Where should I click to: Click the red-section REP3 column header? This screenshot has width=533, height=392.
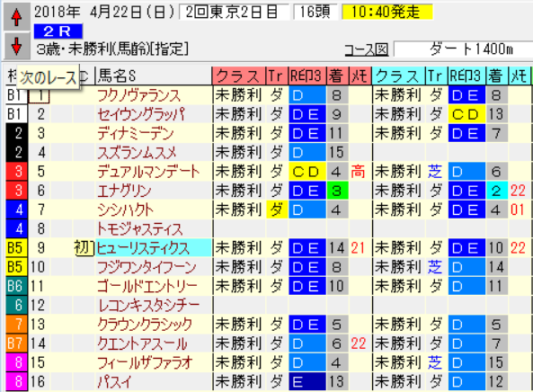click(307, 76)
